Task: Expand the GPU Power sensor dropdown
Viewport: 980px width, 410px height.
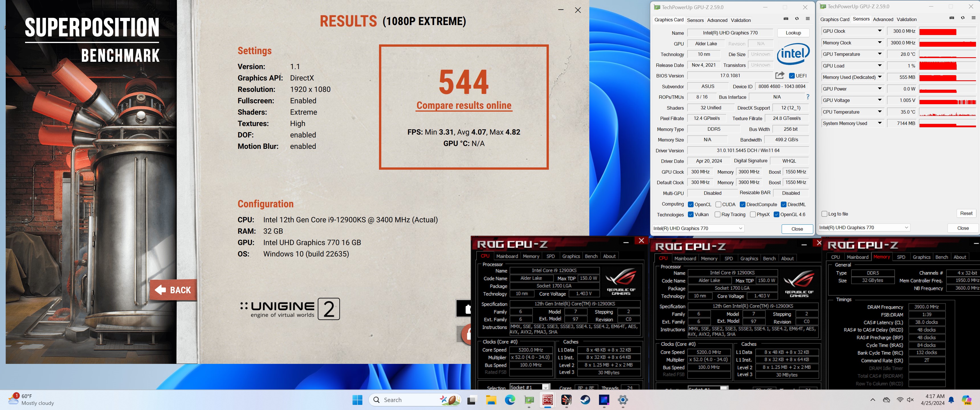Action: [880, 89]
